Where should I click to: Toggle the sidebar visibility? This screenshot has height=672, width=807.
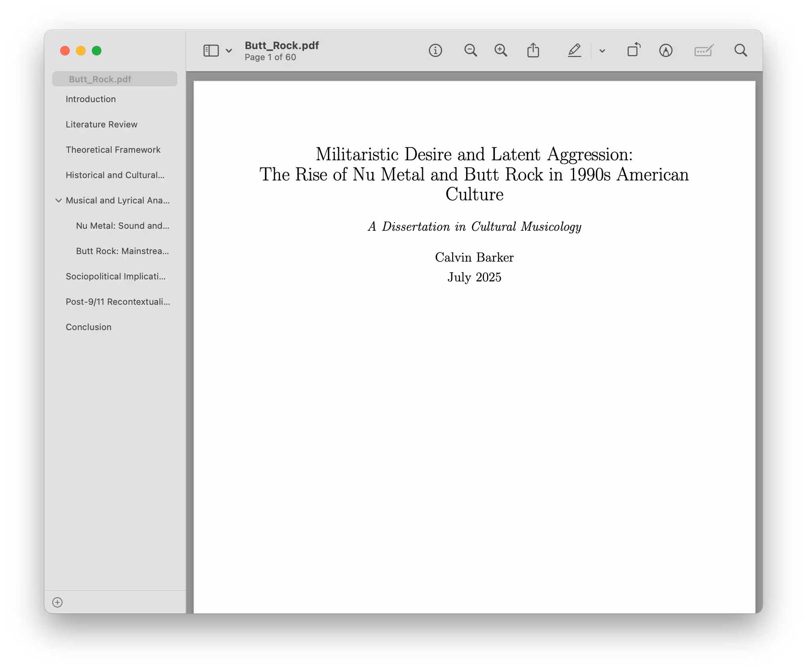tap(211, 51)
